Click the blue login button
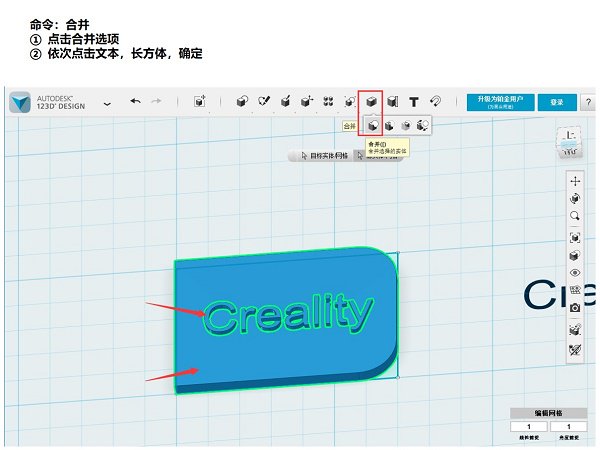This screenshot has width=600, height=450. pyautogui.click(x=557, y=103)
